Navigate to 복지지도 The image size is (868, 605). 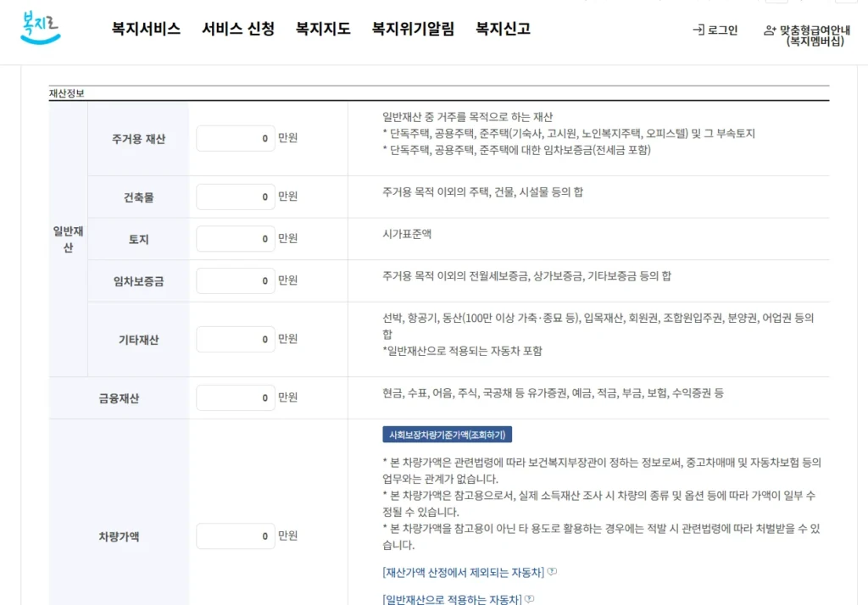click(323, 28)
